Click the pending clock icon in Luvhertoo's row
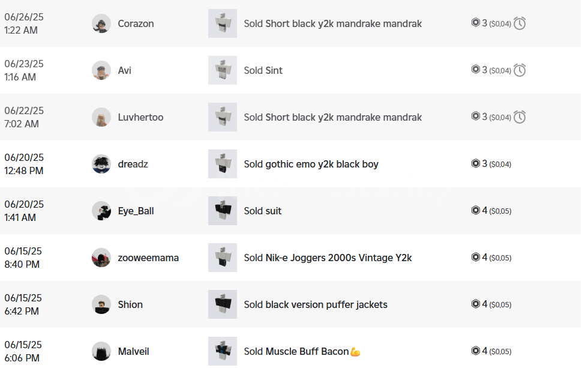Image resolution: width=588 pixels, height=368 pixels. click(x=520, y=117)
